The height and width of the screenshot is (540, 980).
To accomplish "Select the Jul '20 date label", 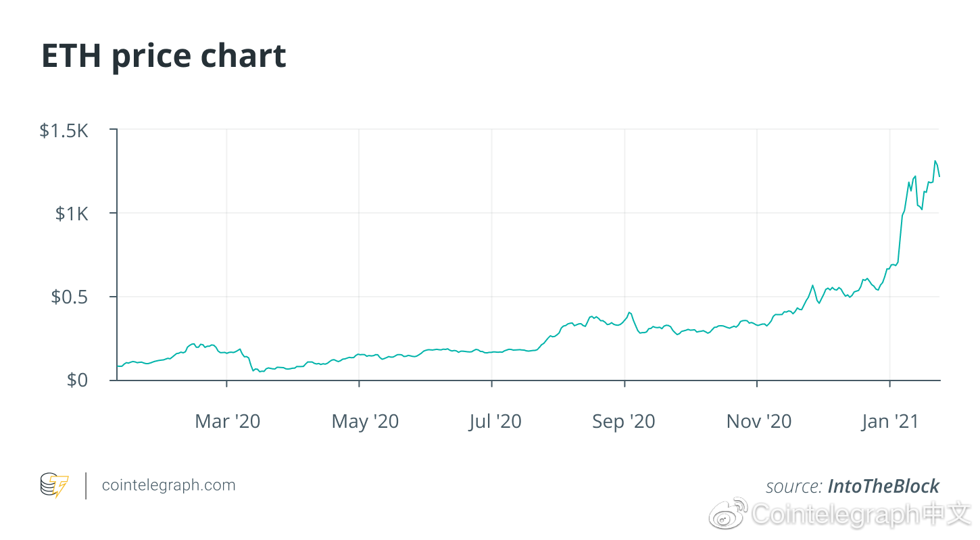I will coord(495,422).
